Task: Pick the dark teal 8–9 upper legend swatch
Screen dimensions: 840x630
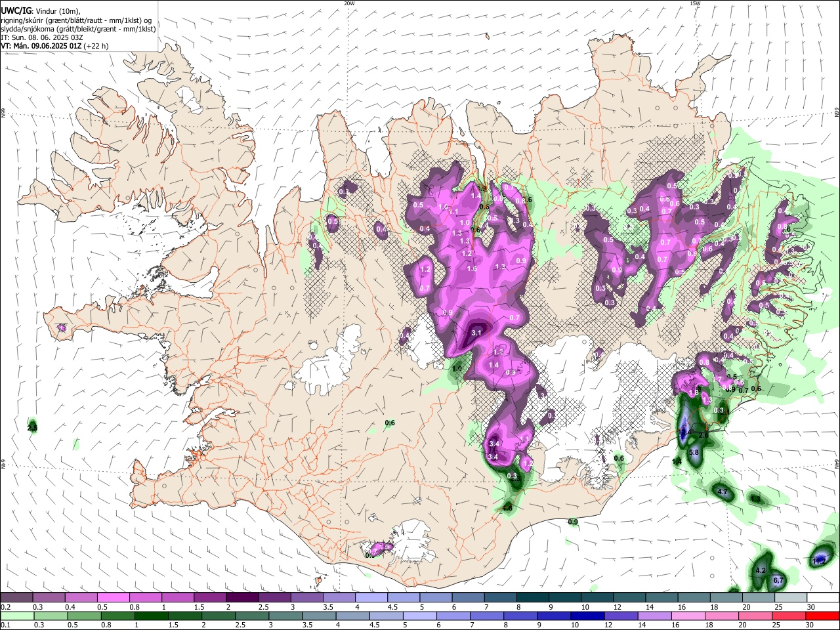Action: click(x=532, y=598)
